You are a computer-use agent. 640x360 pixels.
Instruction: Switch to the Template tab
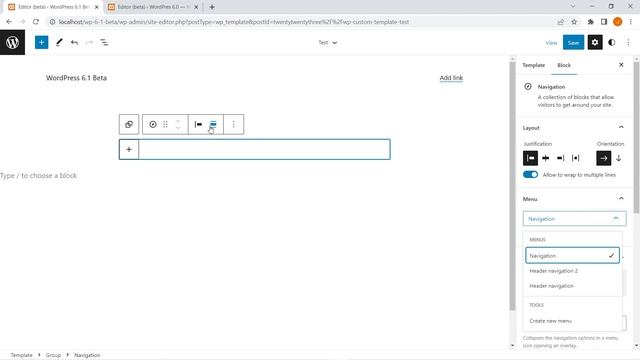point(533,65)
